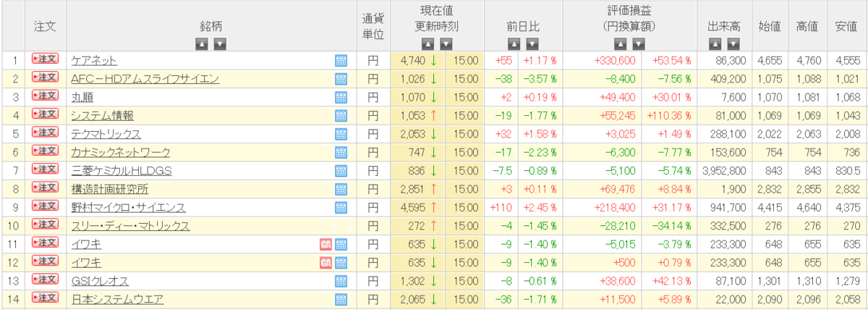The image size is (868, 310).
Task: Place an order with 注文 for ケアネット
Action: pos(45,59)
